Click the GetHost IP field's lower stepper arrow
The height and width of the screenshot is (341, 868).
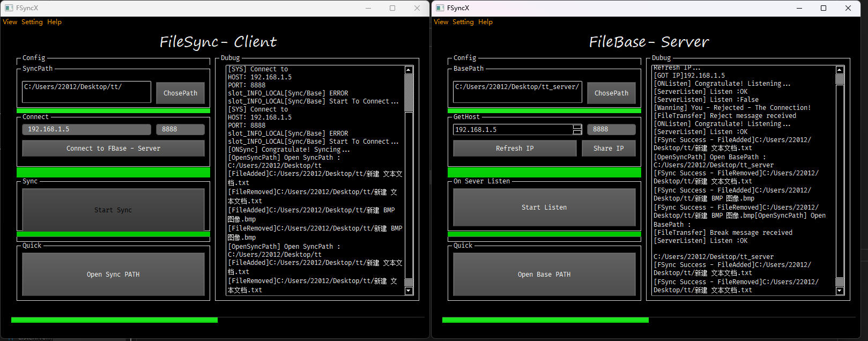coord(577,132)
